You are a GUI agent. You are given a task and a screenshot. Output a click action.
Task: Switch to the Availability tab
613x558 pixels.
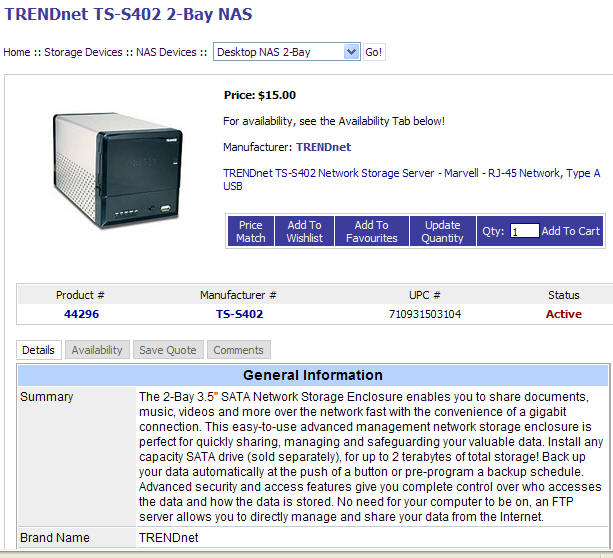(x=97, y=350)
